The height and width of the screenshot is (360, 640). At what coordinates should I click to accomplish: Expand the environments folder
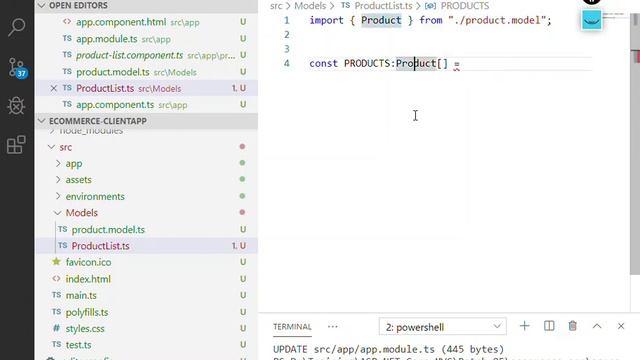(x=58, y=196)
